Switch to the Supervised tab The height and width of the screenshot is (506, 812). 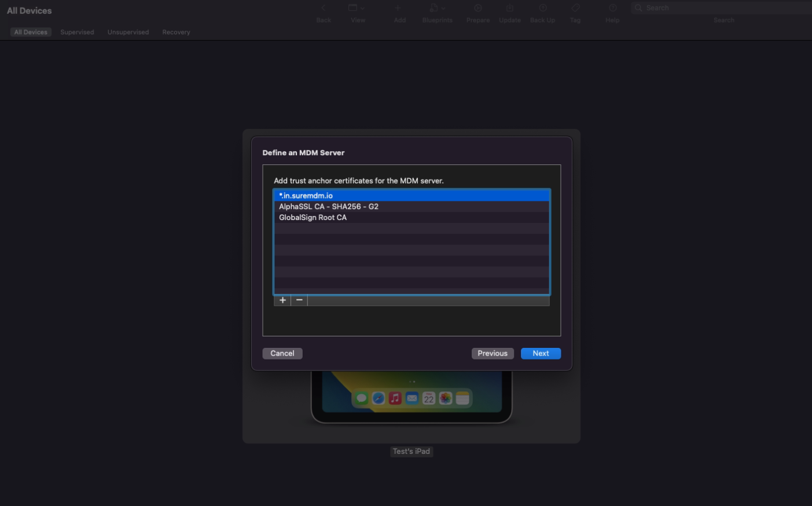click(x=77, y=32)
